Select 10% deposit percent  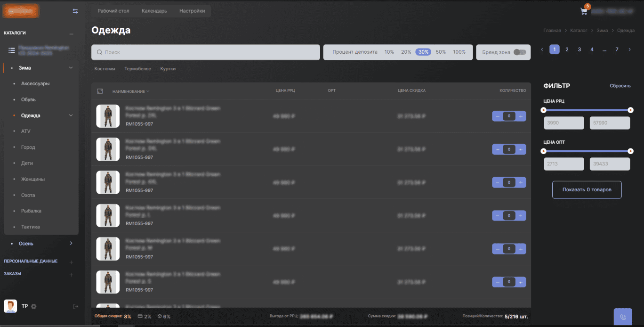pyautogui.click(x=389, y=52)
